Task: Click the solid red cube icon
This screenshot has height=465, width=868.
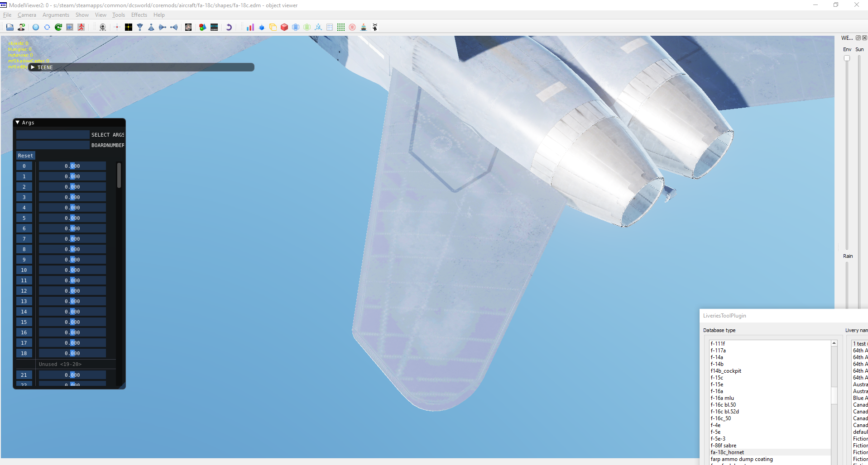Action: click(284, 27)
